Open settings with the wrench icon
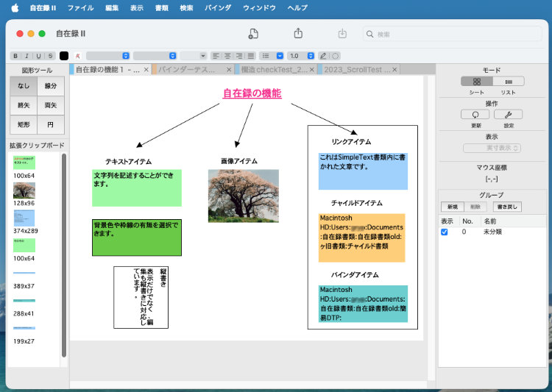The width and height of the screenshot is (552, 392). click(x=509, y=115)
